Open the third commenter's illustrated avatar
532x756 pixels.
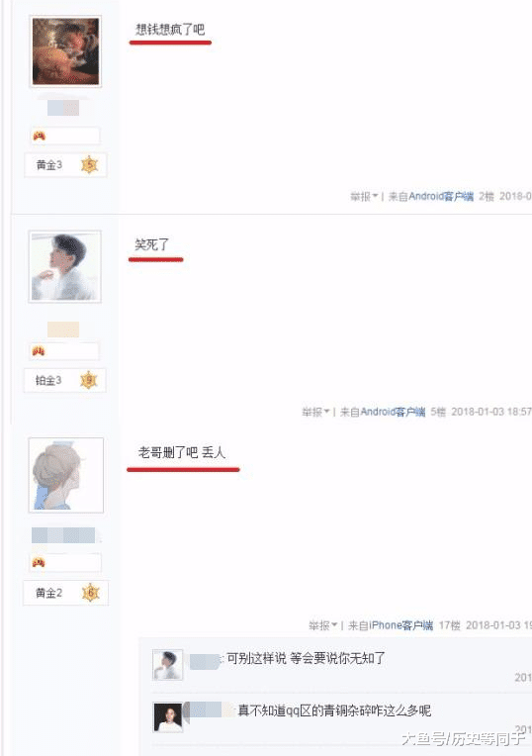tap(66, 475)
